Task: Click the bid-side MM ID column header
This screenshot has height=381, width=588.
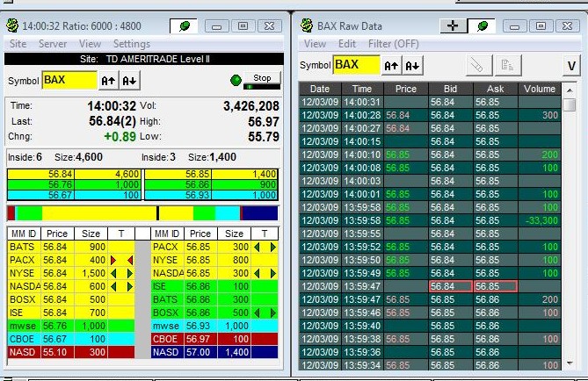Action: pyautogui.click(x=24, y=234)
